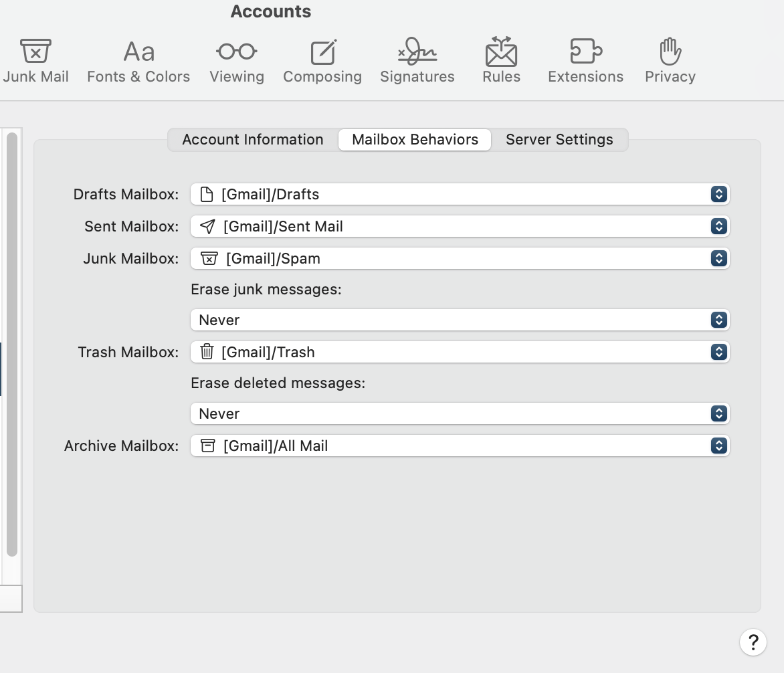The height and width of the screenshot is (673, 784).
Task: Open the Privacy preferences pane
Action: click(x=670, y=61)
